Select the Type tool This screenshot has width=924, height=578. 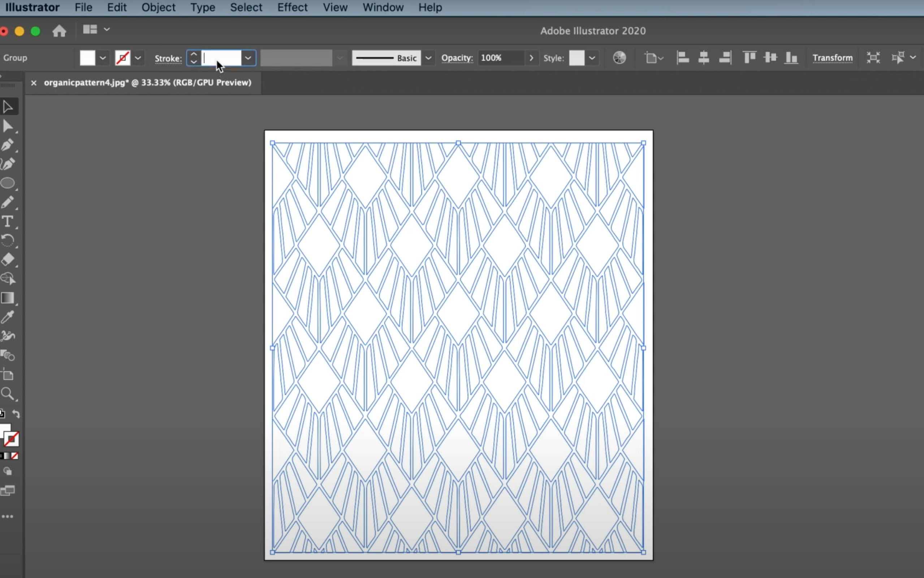pos(8,221)
